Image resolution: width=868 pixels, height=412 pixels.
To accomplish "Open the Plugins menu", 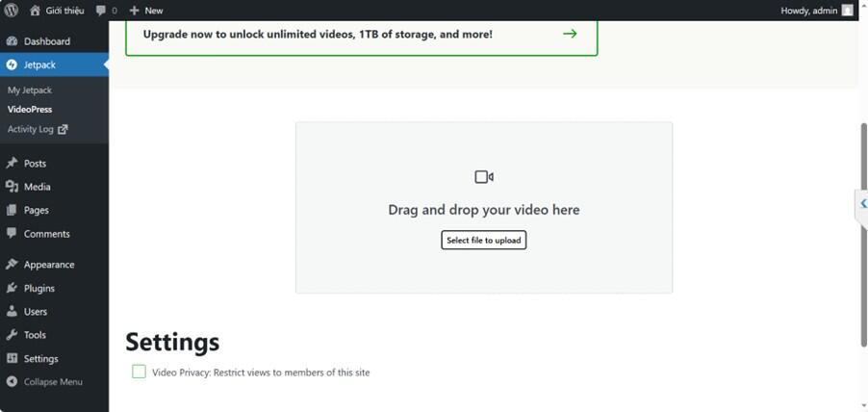I will [54, 288].
